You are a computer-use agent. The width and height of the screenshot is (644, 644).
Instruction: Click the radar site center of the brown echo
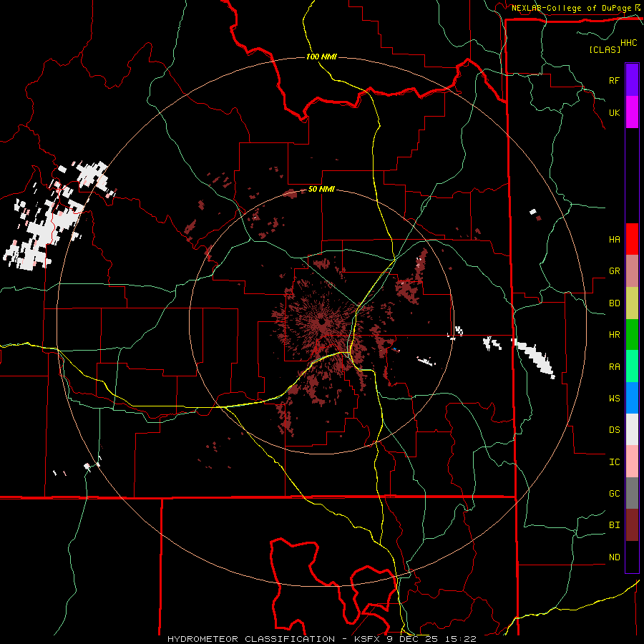321,321
